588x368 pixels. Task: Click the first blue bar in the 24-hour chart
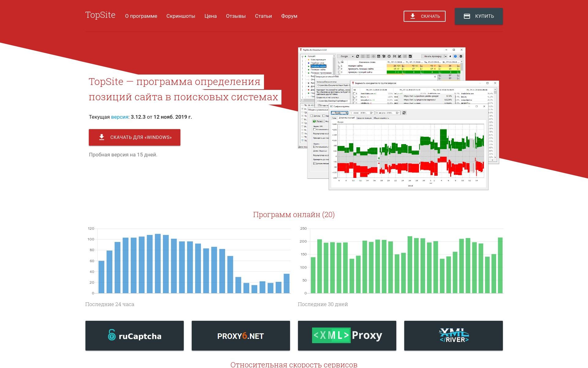click(101, 277)
